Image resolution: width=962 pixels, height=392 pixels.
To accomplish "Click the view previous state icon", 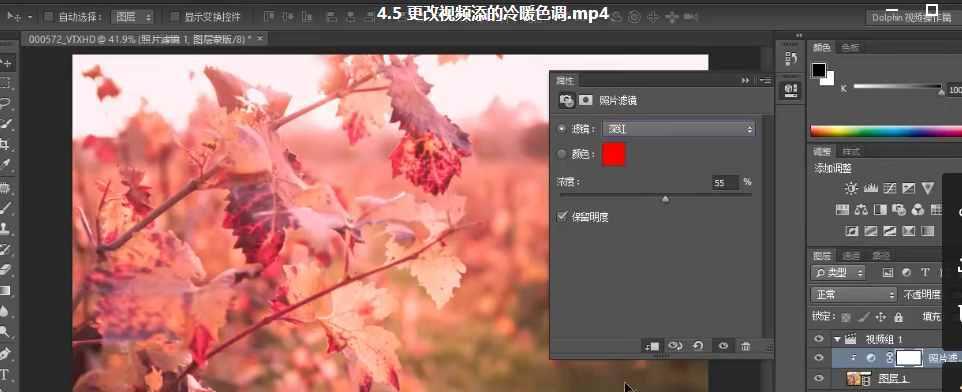I will click(x=675, y=347).
